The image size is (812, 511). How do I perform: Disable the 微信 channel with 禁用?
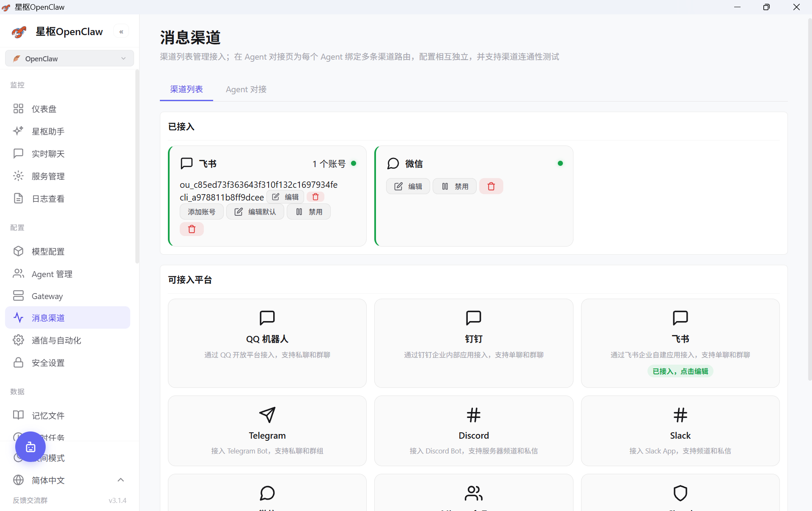tap(455, 187)
